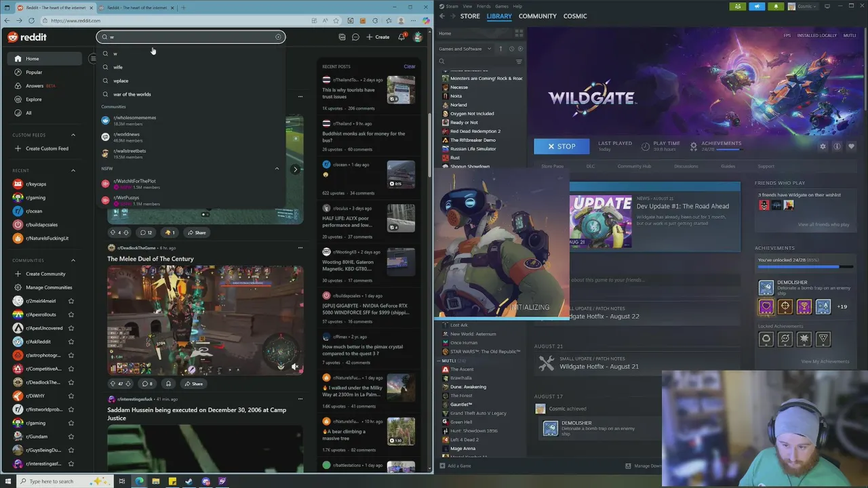Open Games and Software dropdown in Steam
This screenshot has height=488, width=868.
pyautogui.click(x=465, y=49)
